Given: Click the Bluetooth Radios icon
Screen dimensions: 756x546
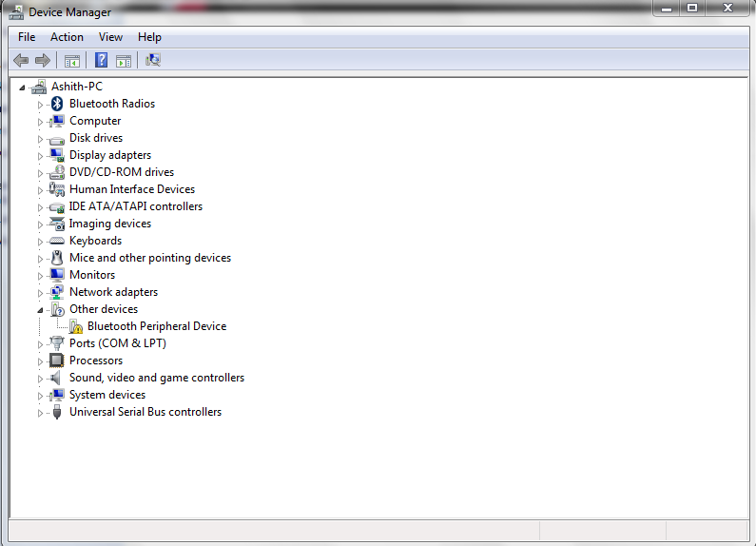Looking at the screenshot, I should click(x=57, y=104).
